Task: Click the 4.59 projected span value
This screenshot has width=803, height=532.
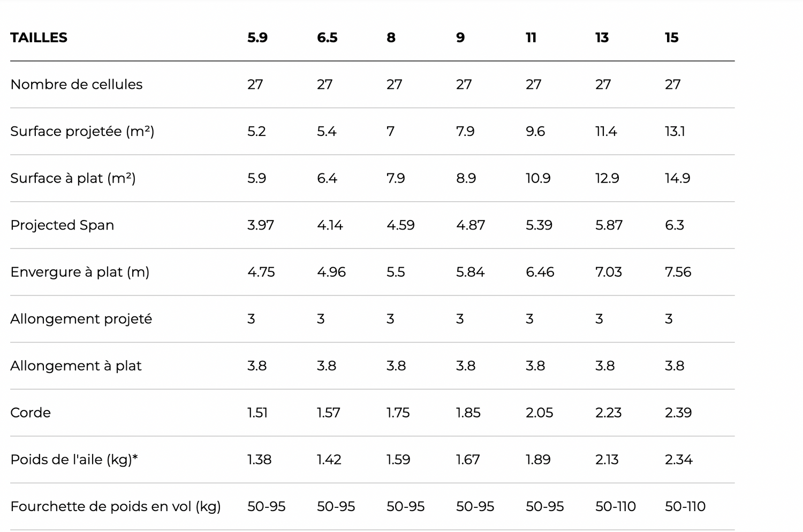Action: coord(400,225)
